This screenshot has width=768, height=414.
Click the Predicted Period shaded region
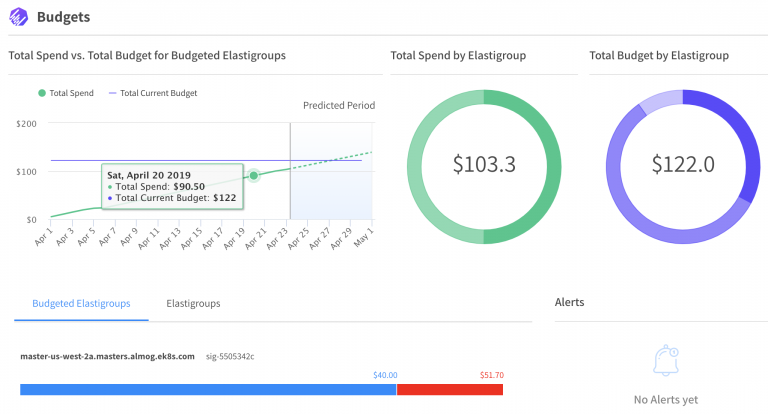pos(332,190)
